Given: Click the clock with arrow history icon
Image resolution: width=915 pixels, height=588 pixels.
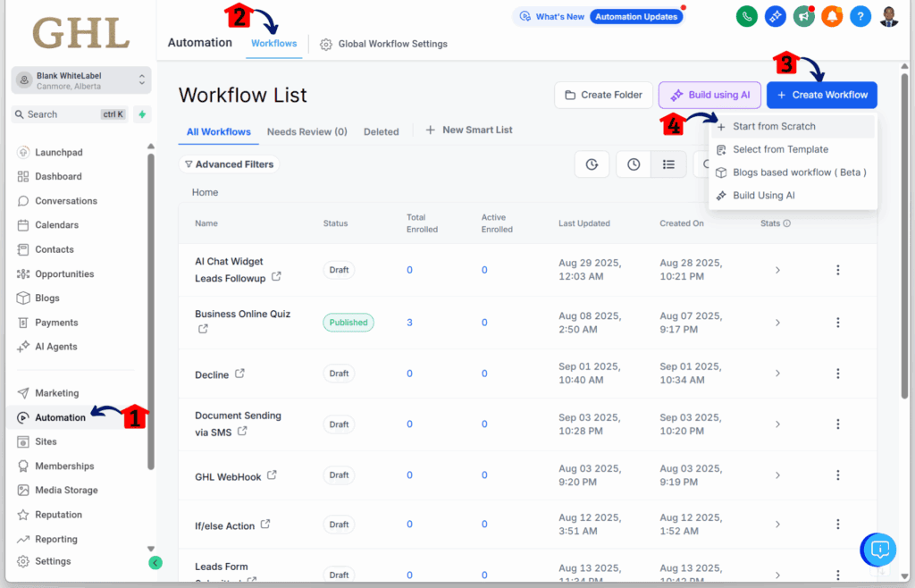Looking at the screenshot, I should [592, 164].
